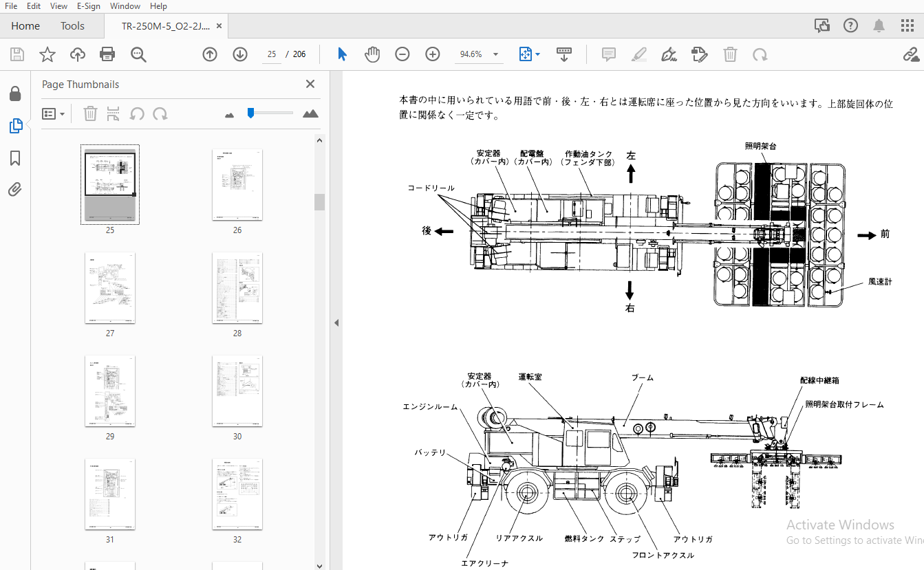924x570 pixels.
Task: Select page 28 thumbnail
Action: [237, 287]
